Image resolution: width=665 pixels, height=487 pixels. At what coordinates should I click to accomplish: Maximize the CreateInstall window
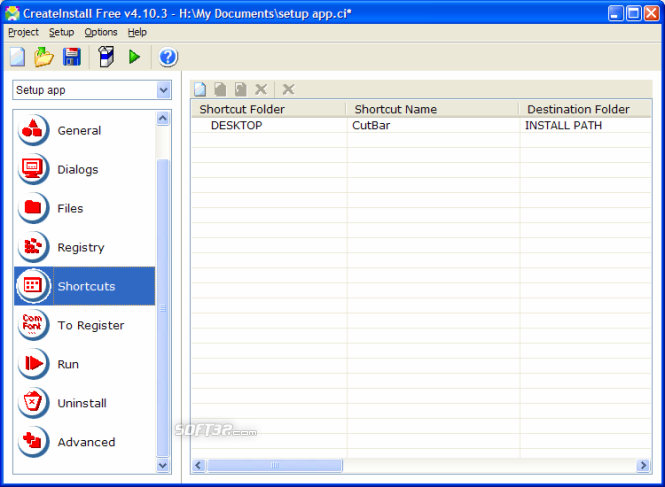tap(634, 13)
